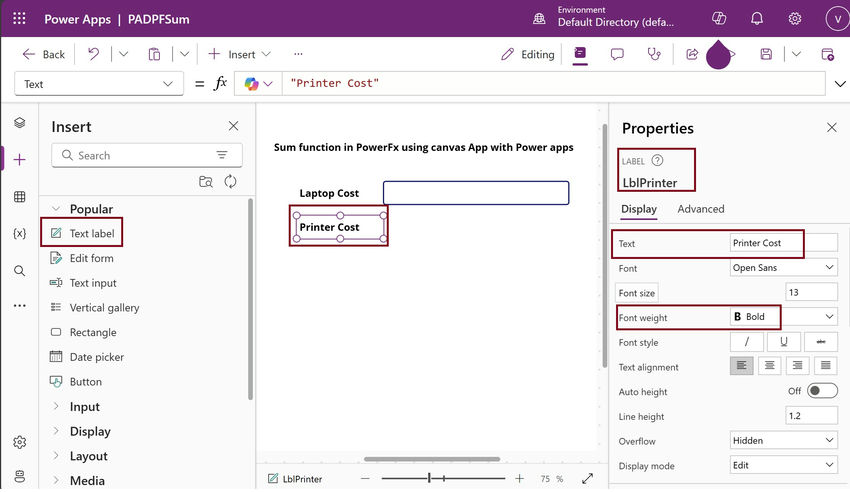Click the canvas zoom slider
Image resolution: width=850 pixels, height=492 pixels.
click(x=443, y=478)
